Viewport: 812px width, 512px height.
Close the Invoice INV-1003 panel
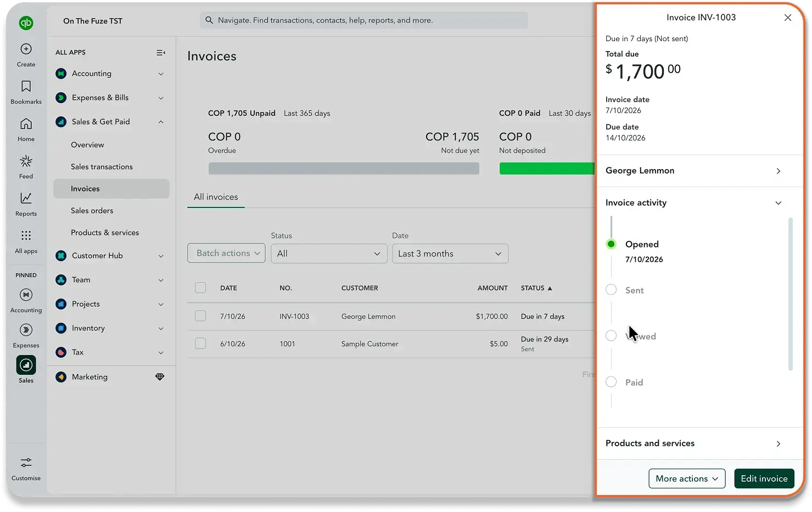[788, 18]
